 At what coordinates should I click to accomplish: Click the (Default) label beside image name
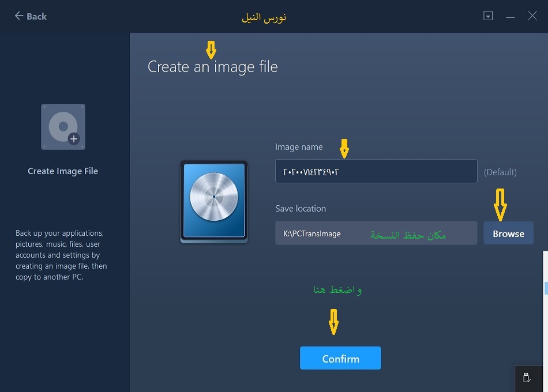coord(500,172)
